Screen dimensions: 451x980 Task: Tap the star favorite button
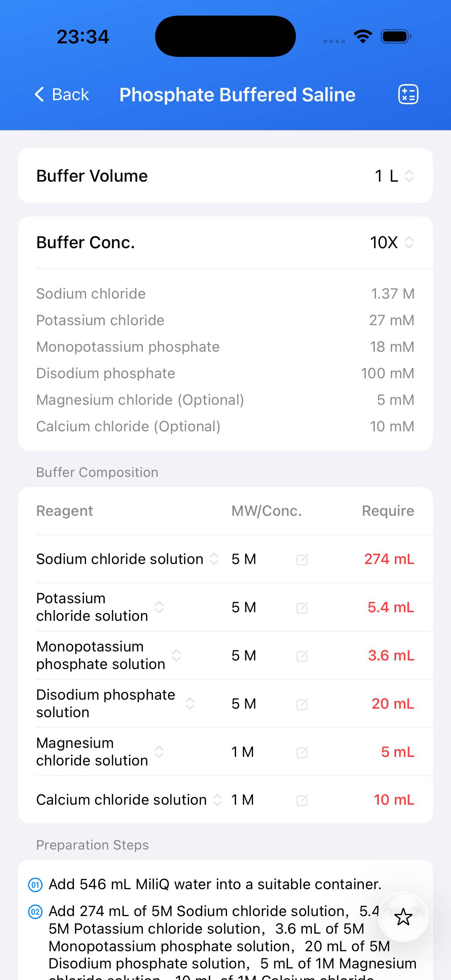point(403,917)
